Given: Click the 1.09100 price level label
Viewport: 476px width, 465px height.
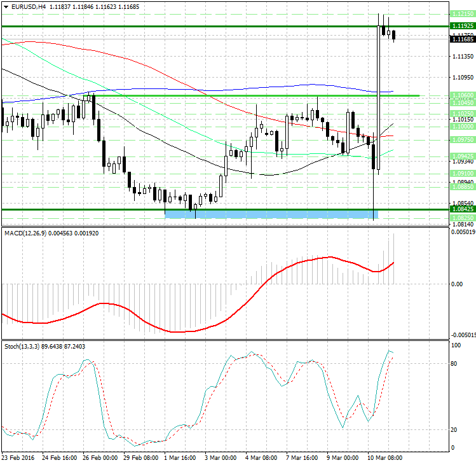Looking at the screenshot, I should coord(461,172).
